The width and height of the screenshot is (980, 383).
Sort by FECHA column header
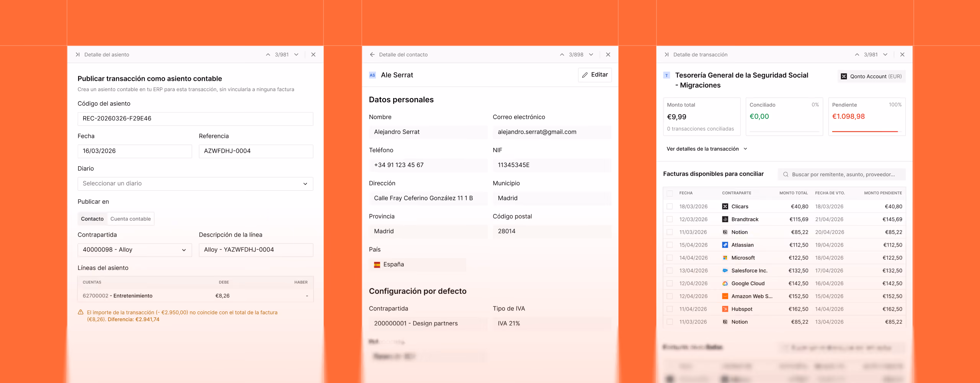686,193
